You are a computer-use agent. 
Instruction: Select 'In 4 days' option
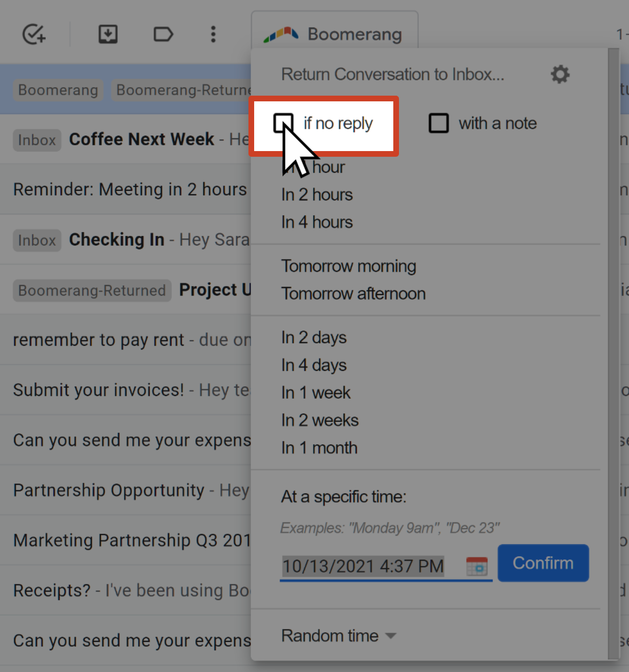[314, 365]
